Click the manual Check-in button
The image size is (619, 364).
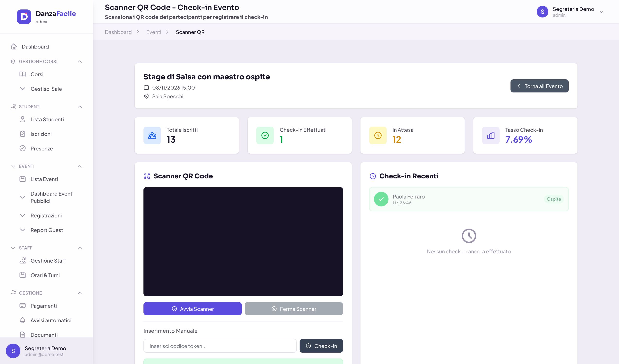(x=321, y=346)
